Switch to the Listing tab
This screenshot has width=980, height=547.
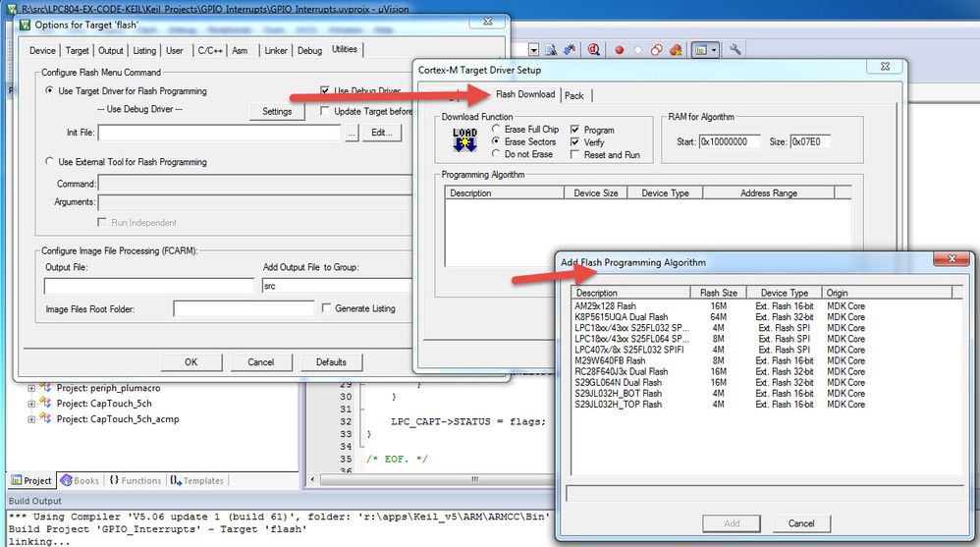point(144,51)
